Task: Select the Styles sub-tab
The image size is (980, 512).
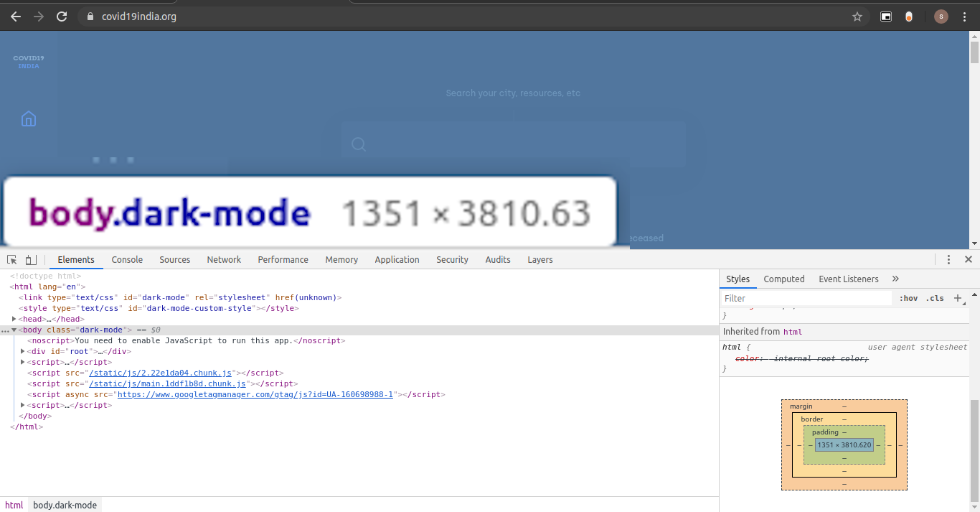Action: 738,279
